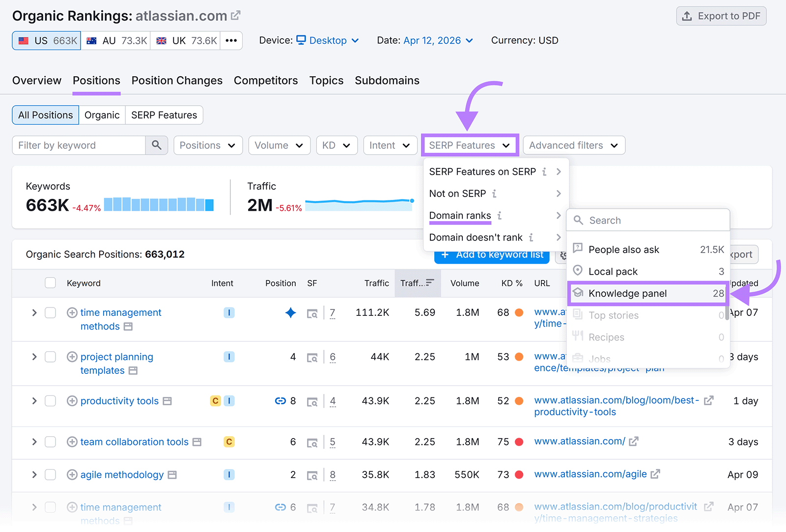Select the Organic positions tab
The width and height of the screenshot is (786, 532).
tap(102, 115)
